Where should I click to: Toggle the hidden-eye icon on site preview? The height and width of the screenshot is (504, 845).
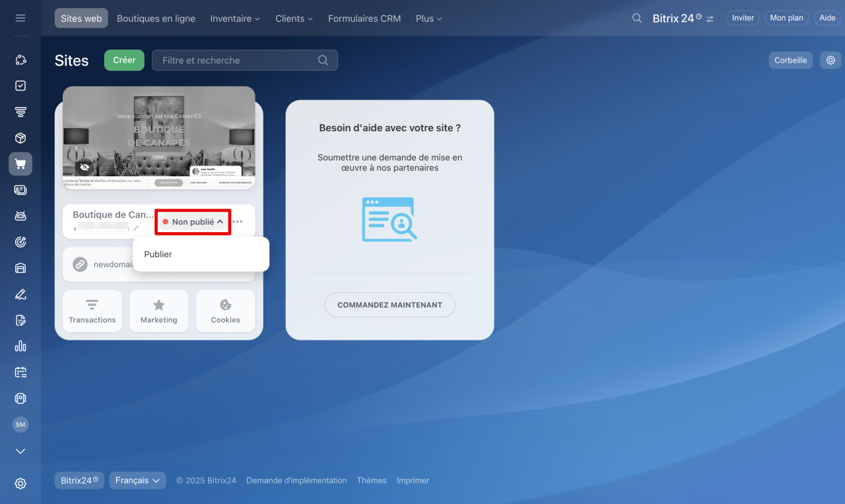coord(84,168)
